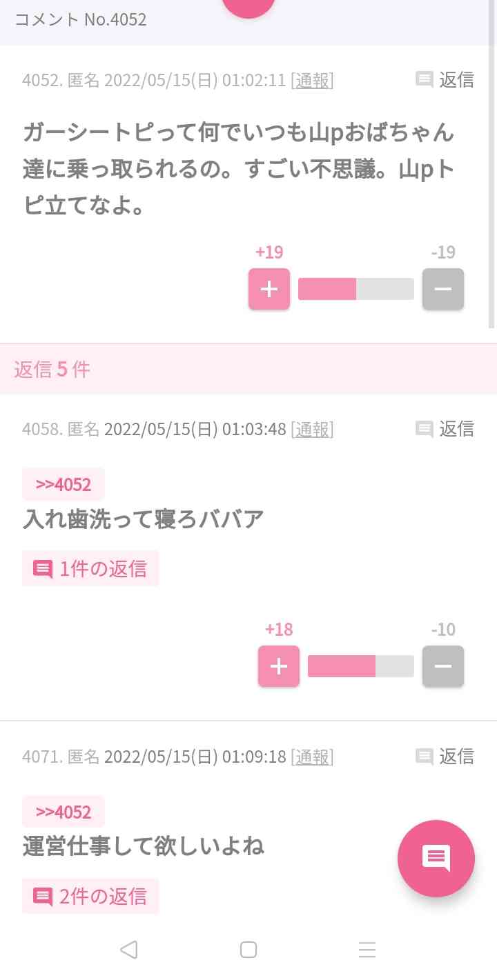The height and width of the screenshot is (980, 497).
Task: Downvote comment 4052 with minus button
Action: (443, 289)
